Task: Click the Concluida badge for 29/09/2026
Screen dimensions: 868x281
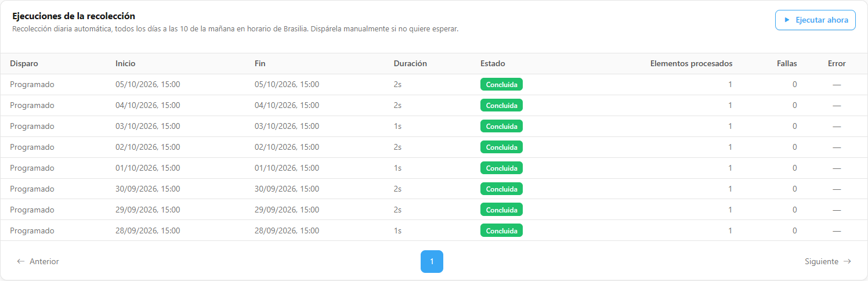Action: pos(501,210)
